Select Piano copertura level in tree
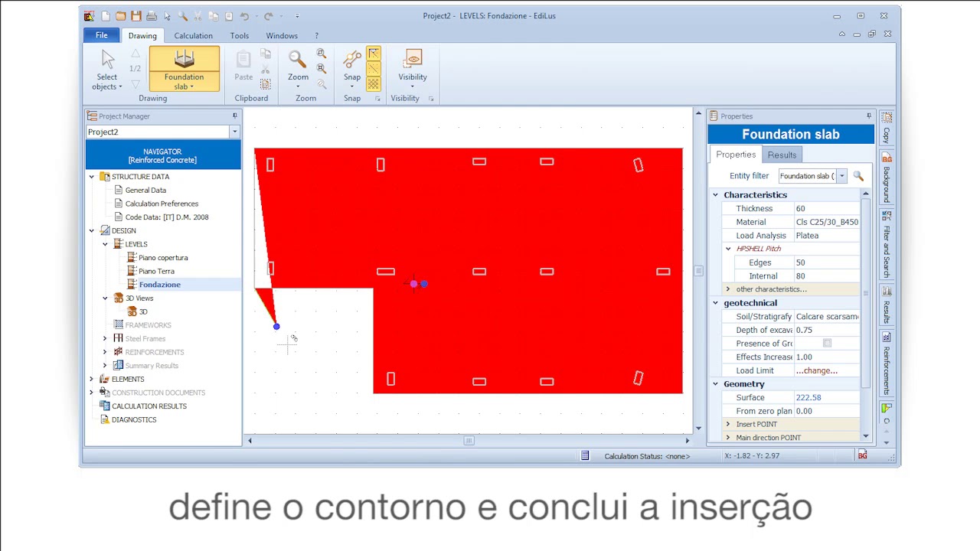Screen dimensions: 980x551 [x=163, y=258]
